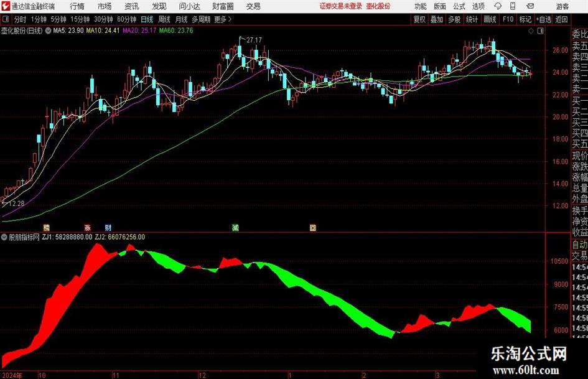Add stock with +自选 button
588x379 pixels.
(x=544, y=19)
